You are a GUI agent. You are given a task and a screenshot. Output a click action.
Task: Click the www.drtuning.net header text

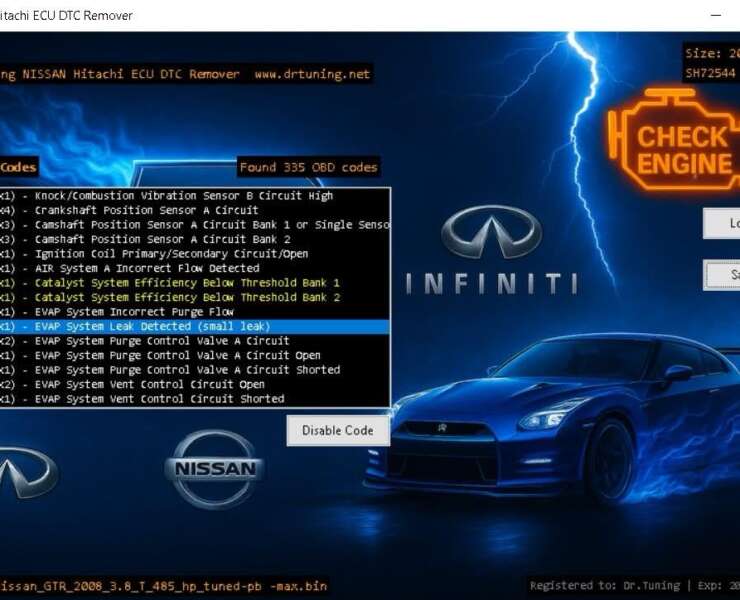click(x=312, y=74)
